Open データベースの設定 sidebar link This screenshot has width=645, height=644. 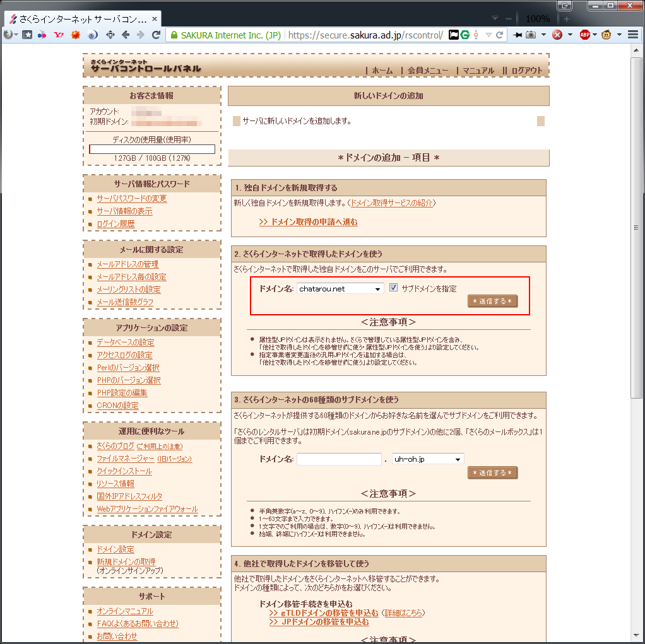pyautogui.click(x=126, y=342)
